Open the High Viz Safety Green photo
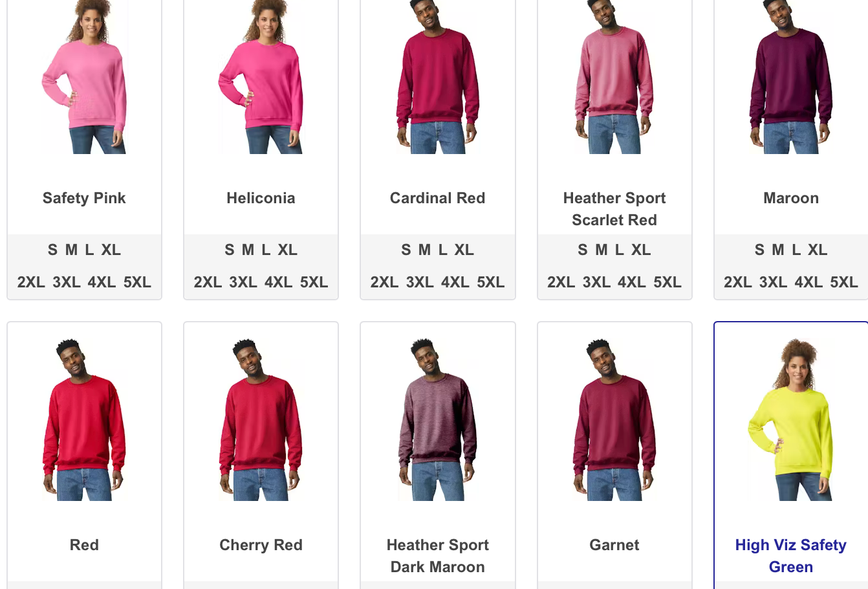The width and height of the screenshot is (868, 589). point(791,419)
